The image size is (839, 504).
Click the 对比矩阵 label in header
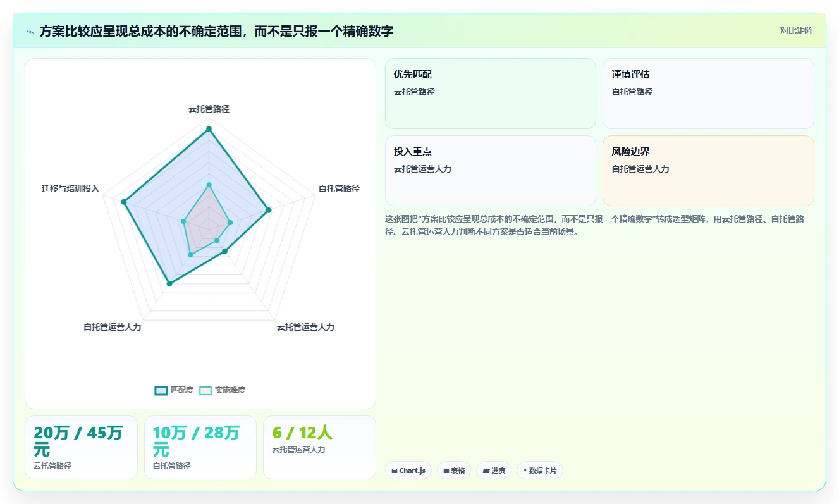tap(796, 30)
